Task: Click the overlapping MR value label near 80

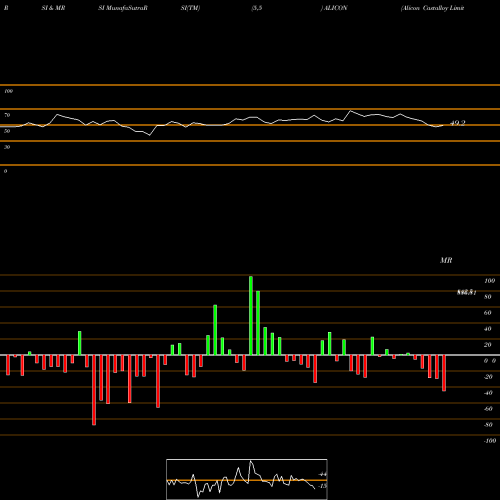Action: [x=466, y=293]
